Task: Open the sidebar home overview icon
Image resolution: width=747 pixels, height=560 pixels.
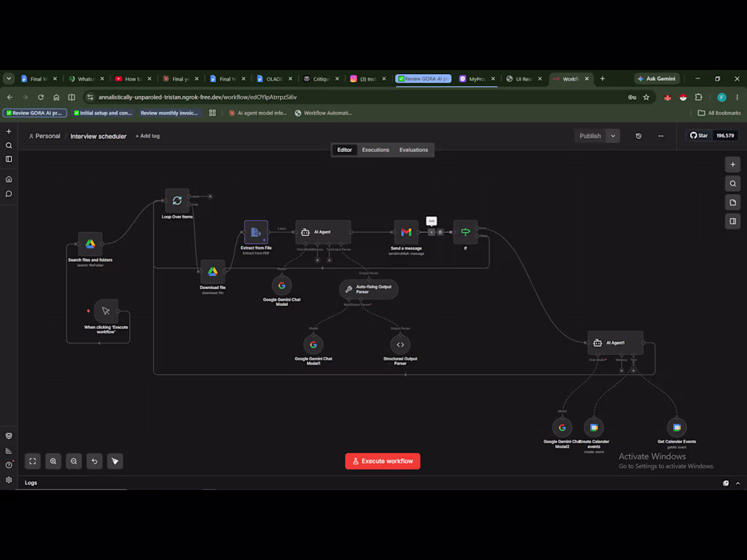Action: point(9,179)
